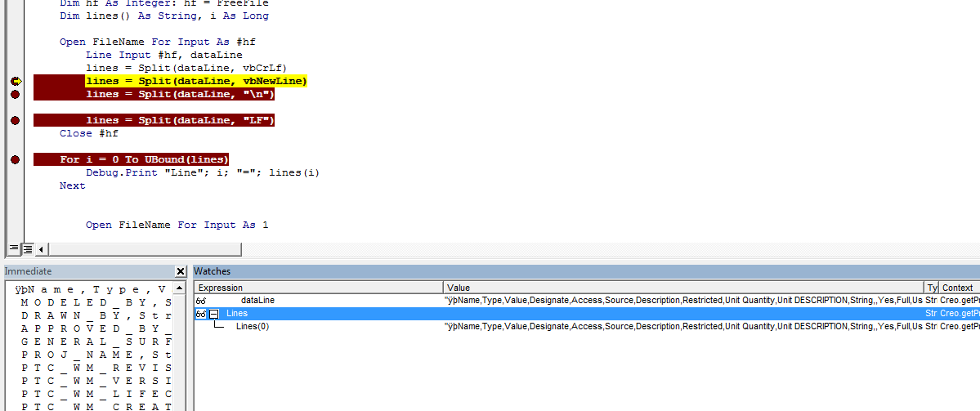This screenshot has width=980, height=411.
Task: Remove breakpoint beside Split(dataLine, "\n") line
Action: [x=16, y=94]
